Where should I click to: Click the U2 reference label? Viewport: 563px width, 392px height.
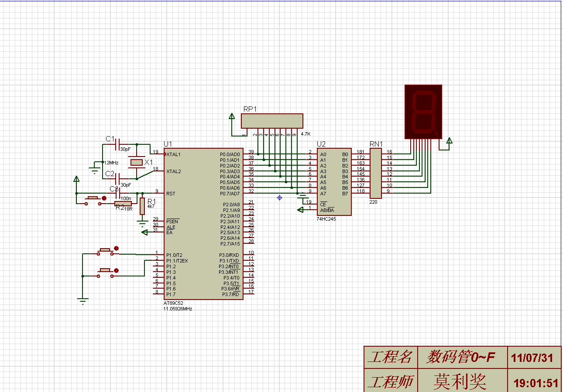pos(321,144)
